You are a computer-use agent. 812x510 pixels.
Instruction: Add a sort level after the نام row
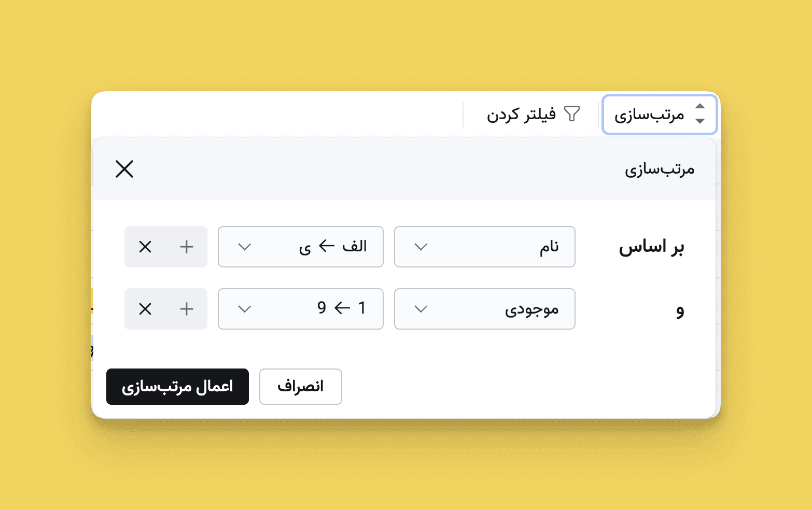[187, 247]
